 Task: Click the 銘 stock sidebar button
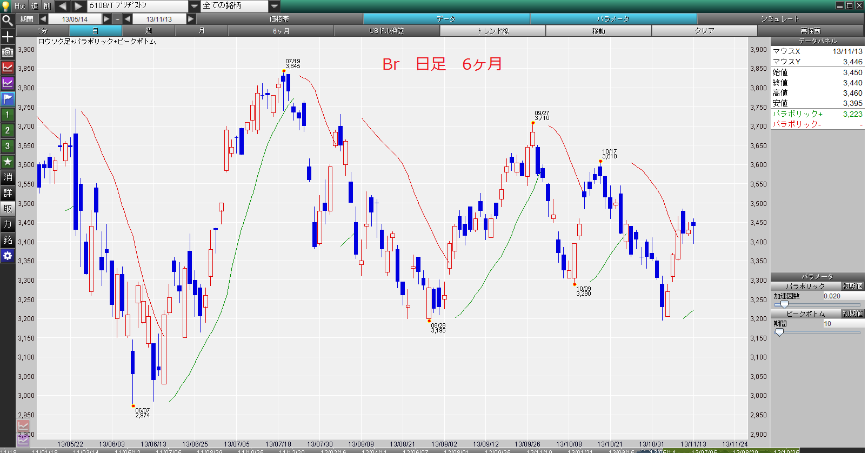pyautogui.click(x=8, y=240)
